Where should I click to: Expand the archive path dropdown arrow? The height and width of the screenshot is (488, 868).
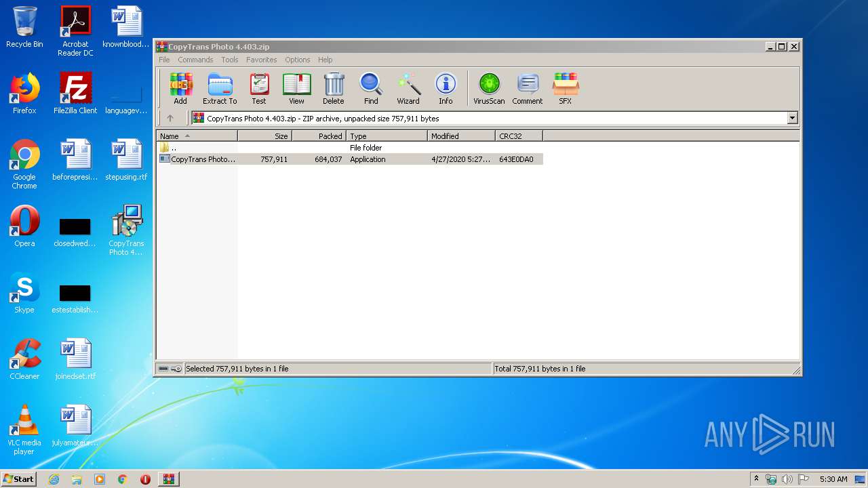pos(792,118)
